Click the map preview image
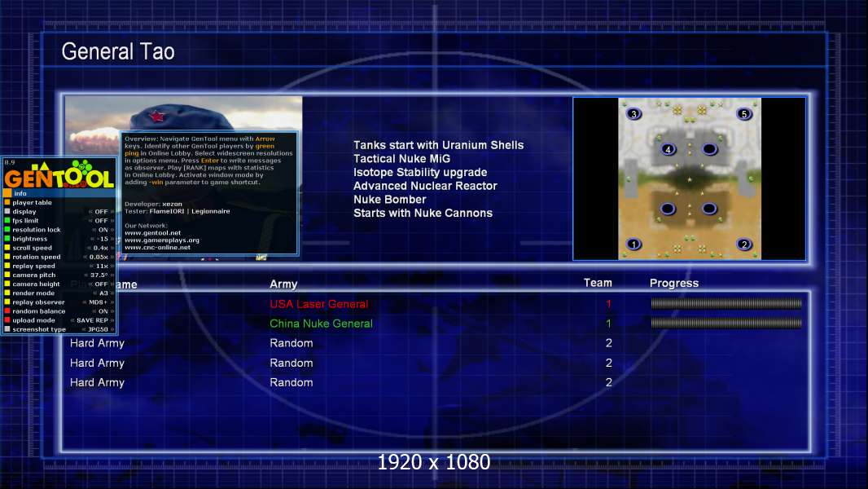The image size is (868, 489). coord(690,178)
